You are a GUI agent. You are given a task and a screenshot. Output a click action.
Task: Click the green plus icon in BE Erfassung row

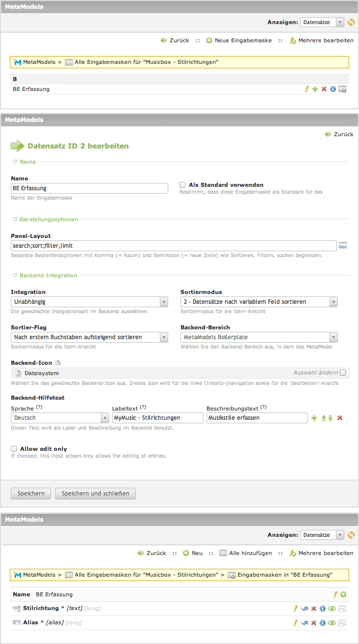click(x=315, y=89)
